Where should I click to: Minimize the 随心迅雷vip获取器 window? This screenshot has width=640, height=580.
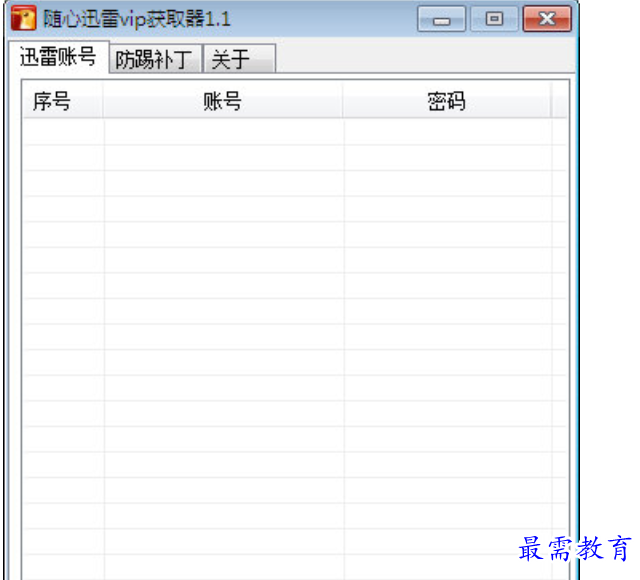[x=441, y=19]
